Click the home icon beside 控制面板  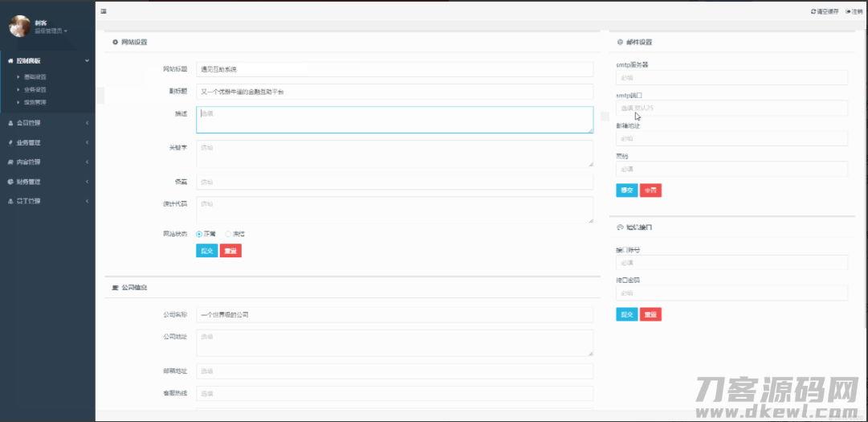pos(10,60)
